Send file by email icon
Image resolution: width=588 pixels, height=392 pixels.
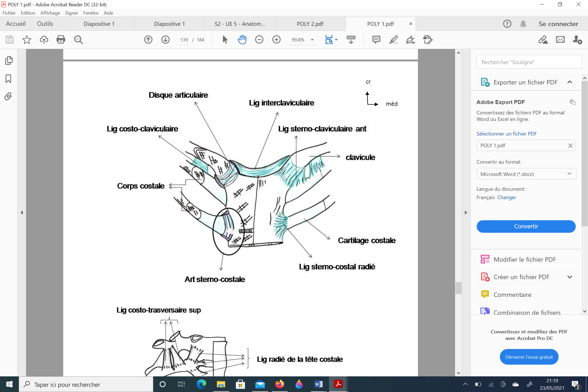560,40
